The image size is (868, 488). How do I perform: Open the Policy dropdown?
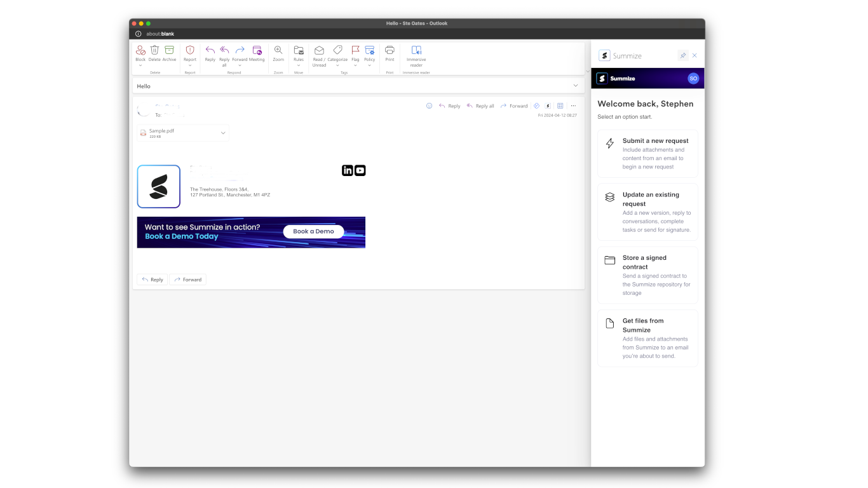pyautogui.click(x=369, y=65)
